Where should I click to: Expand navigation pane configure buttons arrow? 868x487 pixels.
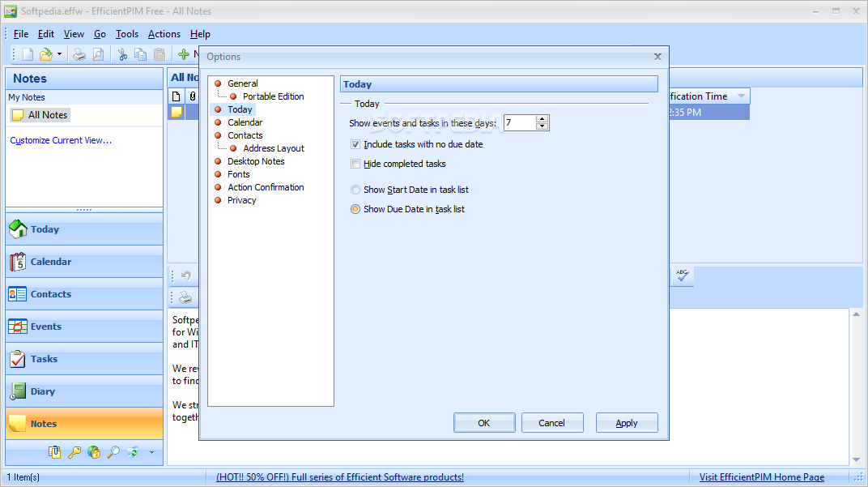click(151, 453)
